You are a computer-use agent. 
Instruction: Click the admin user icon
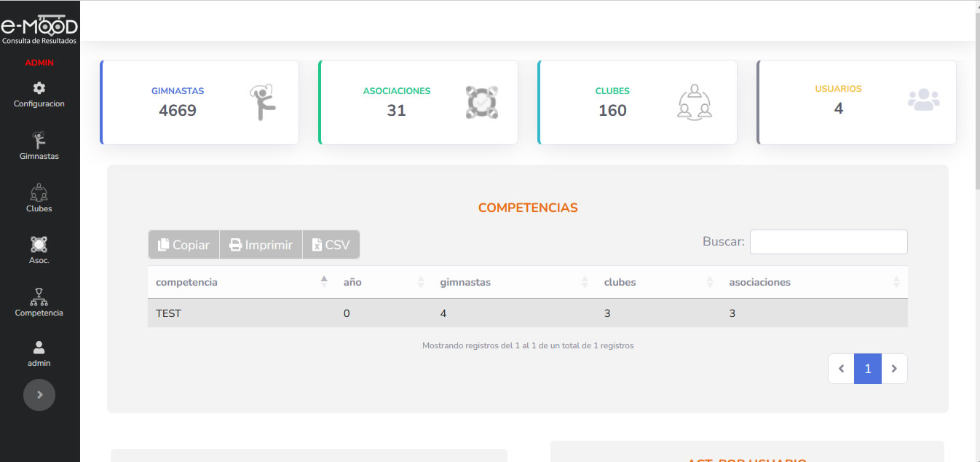[39, 348]
